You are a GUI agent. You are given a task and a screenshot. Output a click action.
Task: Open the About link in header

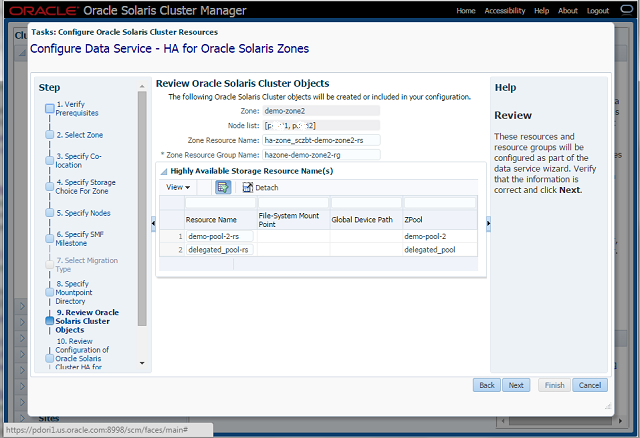click(568, 11)
